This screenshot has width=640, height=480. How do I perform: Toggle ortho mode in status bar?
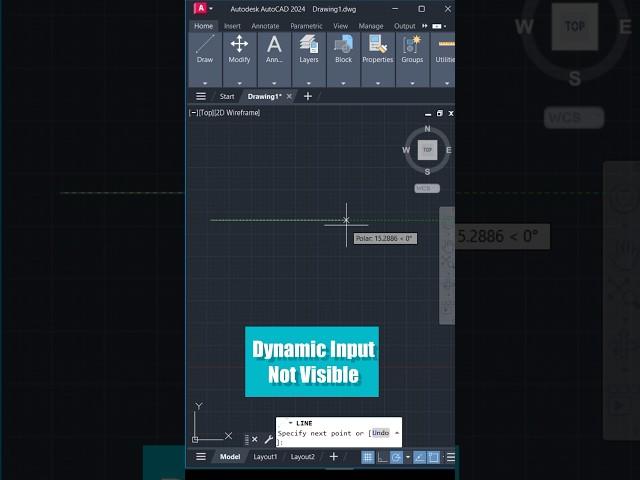coord(382,458)
